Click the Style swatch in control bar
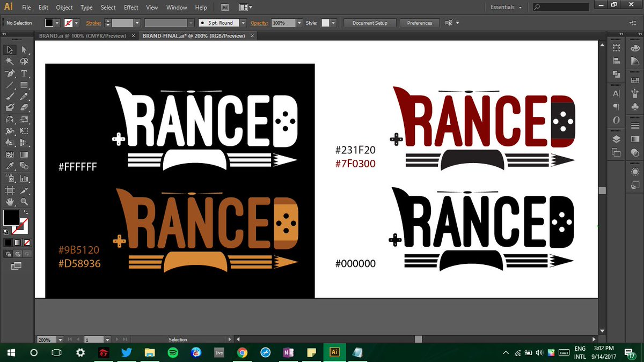The image size is (644, 362). [x=325, y=23]
